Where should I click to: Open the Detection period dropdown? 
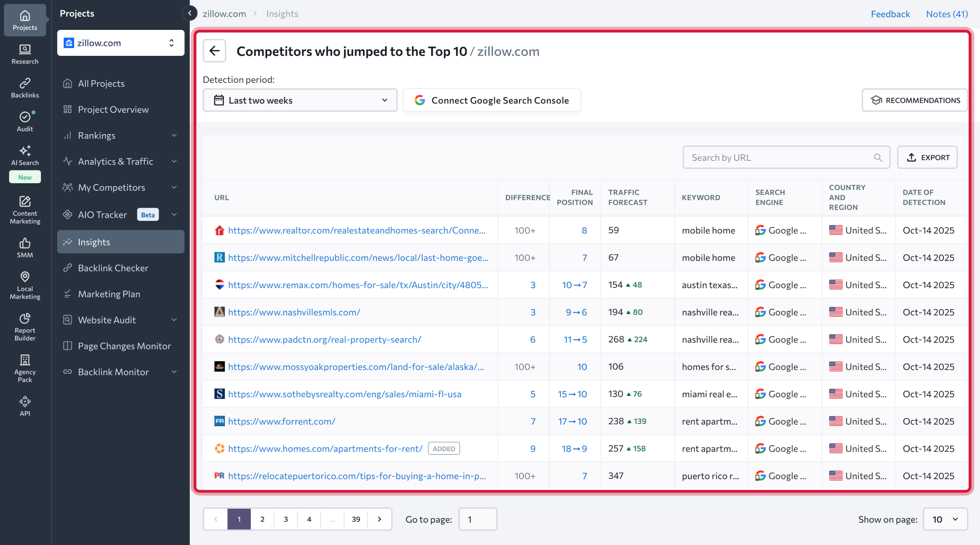(300, 100)
